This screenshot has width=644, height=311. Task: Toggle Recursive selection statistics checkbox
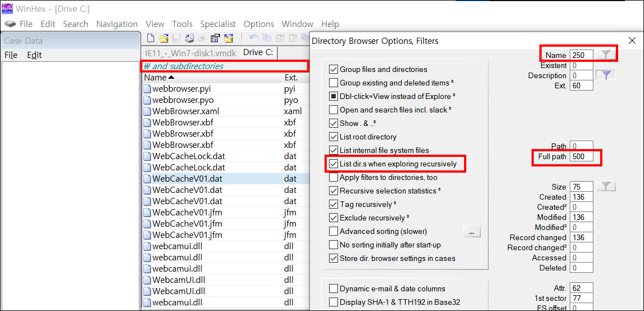coord(333,191)
